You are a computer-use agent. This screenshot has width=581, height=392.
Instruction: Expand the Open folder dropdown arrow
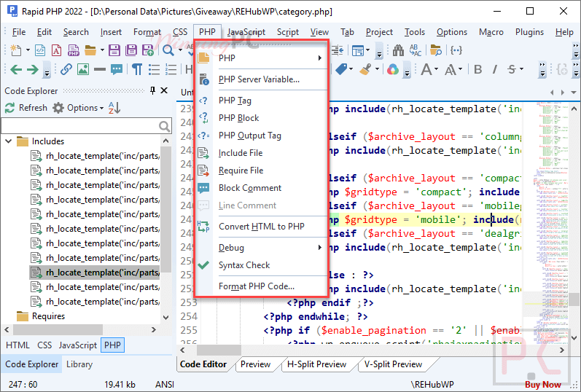coord(102,50)
